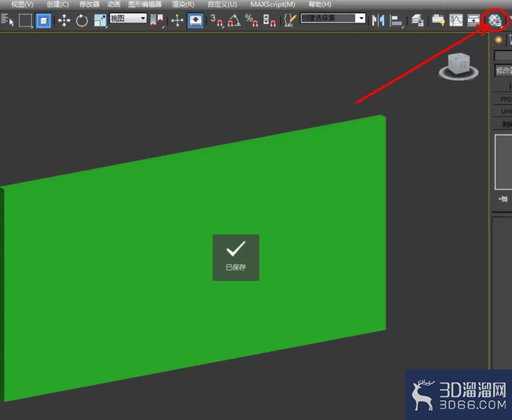Open the 创建(C) menu
512x420 pixels.
58,4
